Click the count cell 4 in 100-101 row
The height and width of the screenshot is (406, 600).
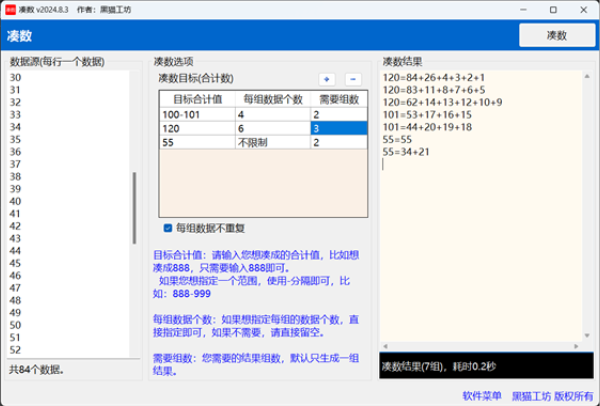click(273, 115)
